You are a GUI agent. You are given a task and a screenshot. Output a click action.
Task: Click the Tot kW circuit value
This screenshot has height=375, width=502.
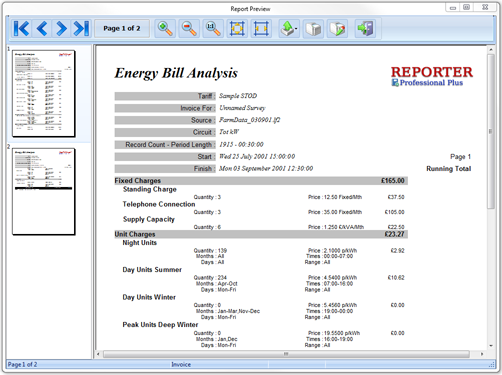pos(229,132)
